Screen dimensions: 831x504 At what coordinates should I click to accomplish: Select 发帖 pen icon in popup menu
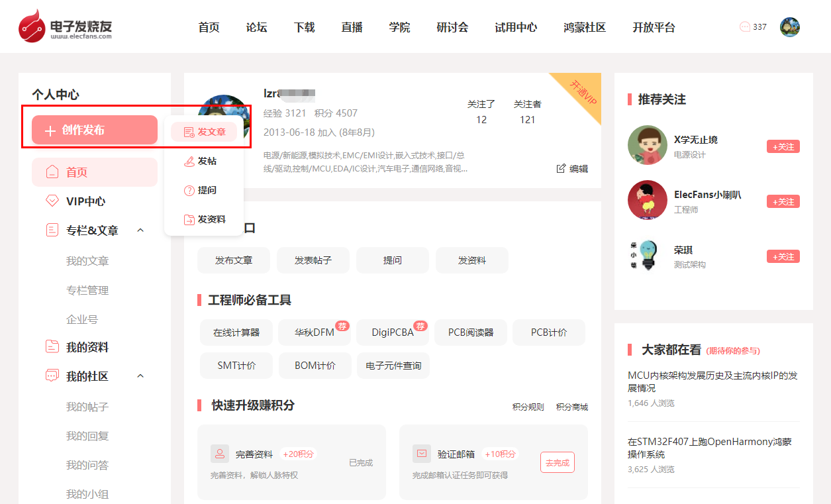[x=189, y=161]
